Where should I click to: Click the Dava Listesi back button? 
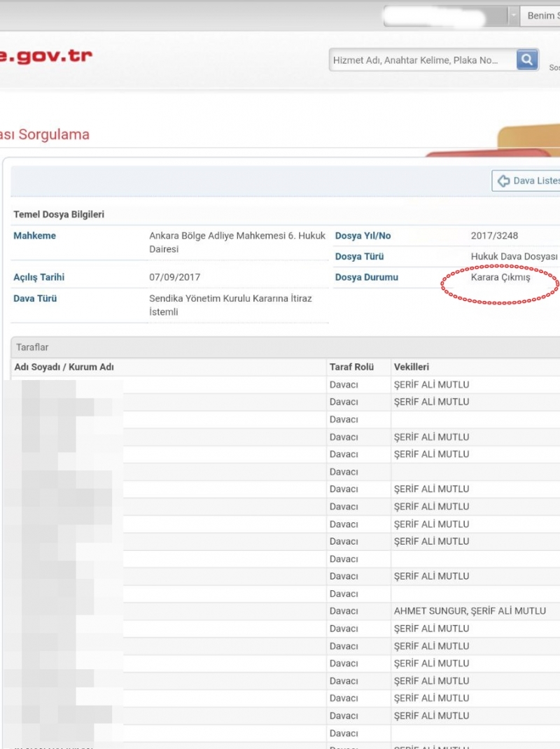(x=526, y=181)
